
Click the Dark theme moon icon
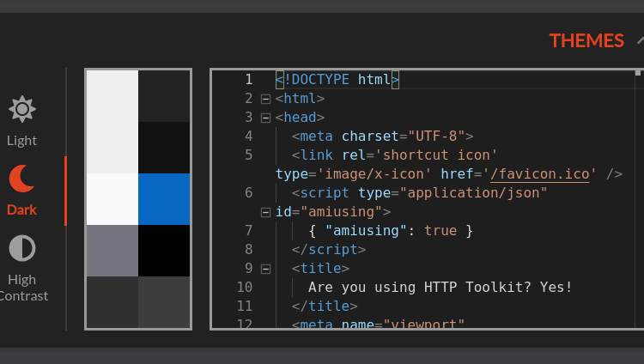pyautogui.click(x=21, y=179)
